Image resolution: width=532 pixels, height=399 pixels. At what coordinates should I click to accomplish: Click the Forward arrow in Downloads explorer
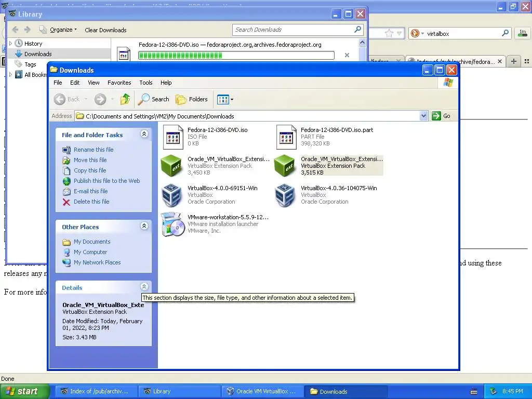pyautogui.click(x=100, y=99)
